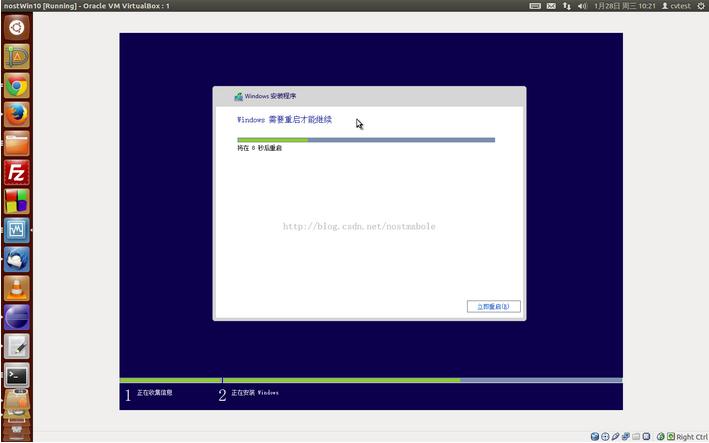This screenshot has height=443, width=709.
Task: Click step 1 label '正在收集信息'
Action: tap(155, 393)
